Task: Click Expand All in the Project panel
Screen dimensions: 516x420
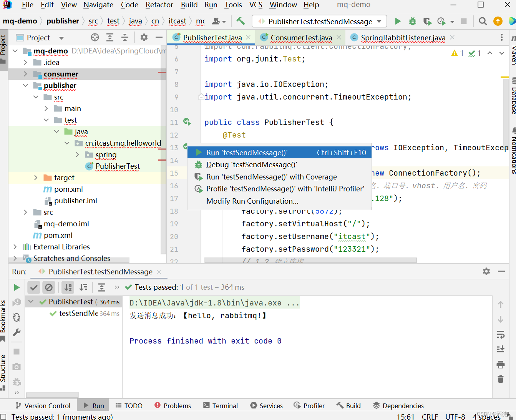Action: [110, 37]
